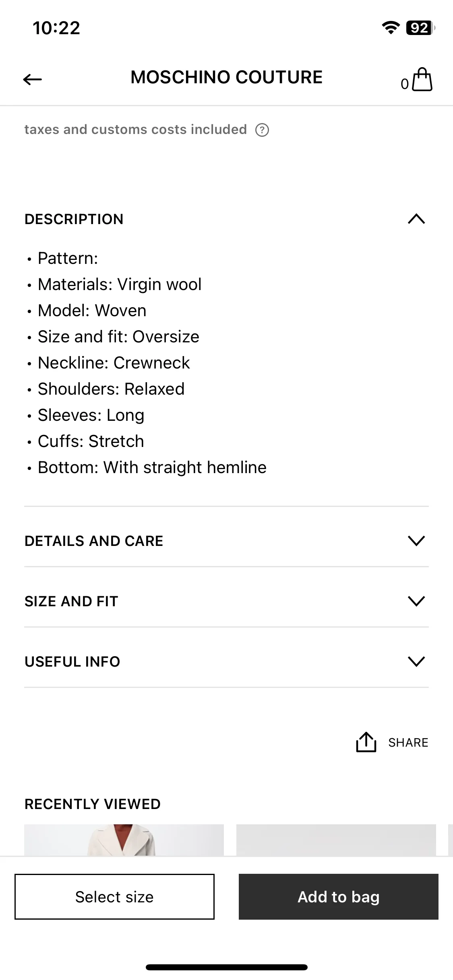Tap the DETAILS AND CARE header text

(x=94, y=541)
